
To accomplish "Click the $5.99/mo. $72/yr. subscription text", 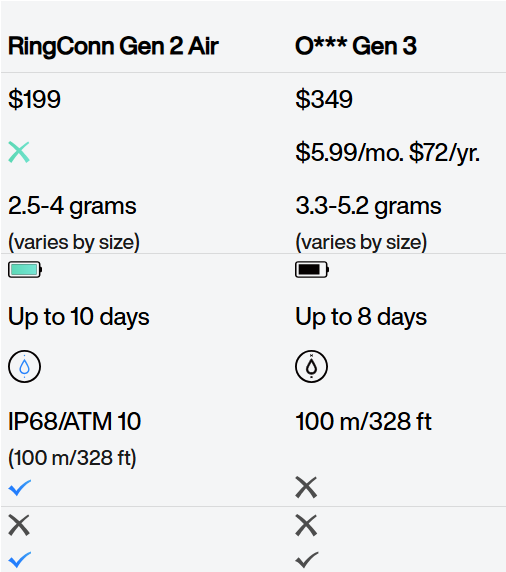I will click(x=387, y=153).
